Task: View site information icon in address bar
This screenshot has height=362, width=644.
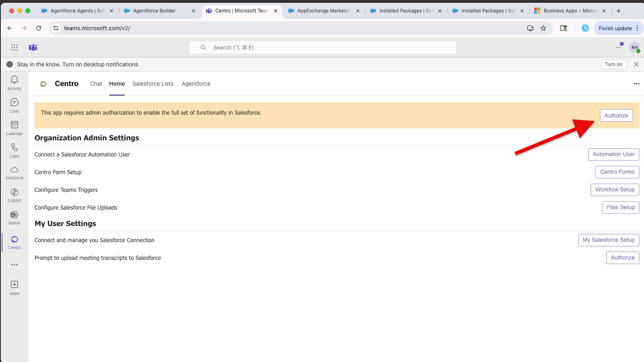Action: [56, 28]
